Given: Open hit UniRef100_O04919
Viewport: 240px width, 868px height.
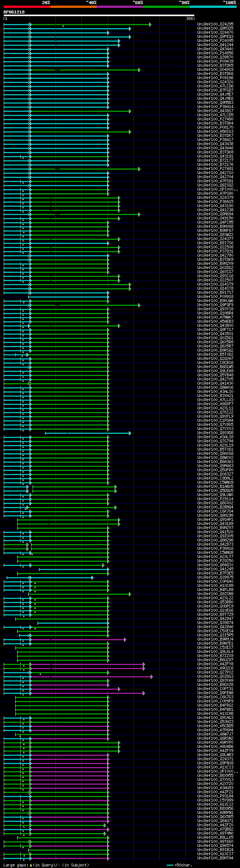Looking at the screenshot, I should (215, 70).
